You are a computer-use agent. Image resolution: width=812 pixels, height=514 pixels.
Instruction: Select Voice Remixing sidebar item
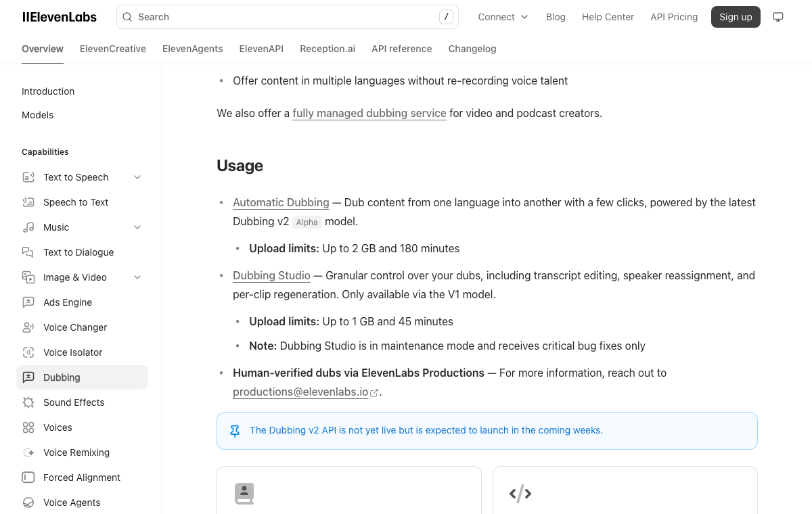(82, 452)
